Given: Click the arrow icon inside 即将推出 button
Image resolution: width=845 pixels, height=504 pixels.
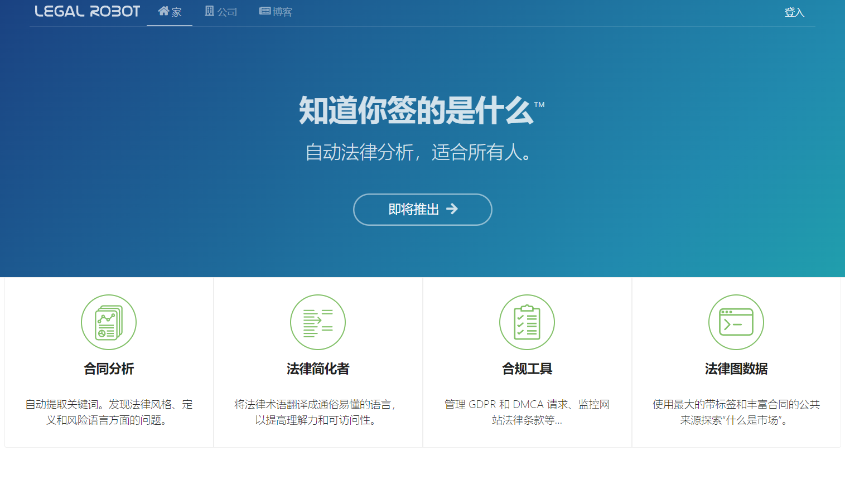Looking at the screenshot, I should (454, 209).
